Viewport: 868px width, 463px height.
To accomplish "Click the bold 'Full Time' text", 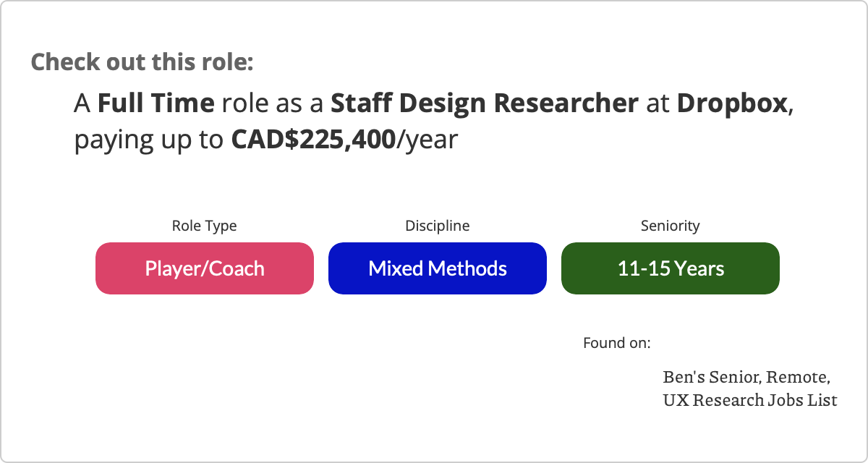I will pos(156,104).
